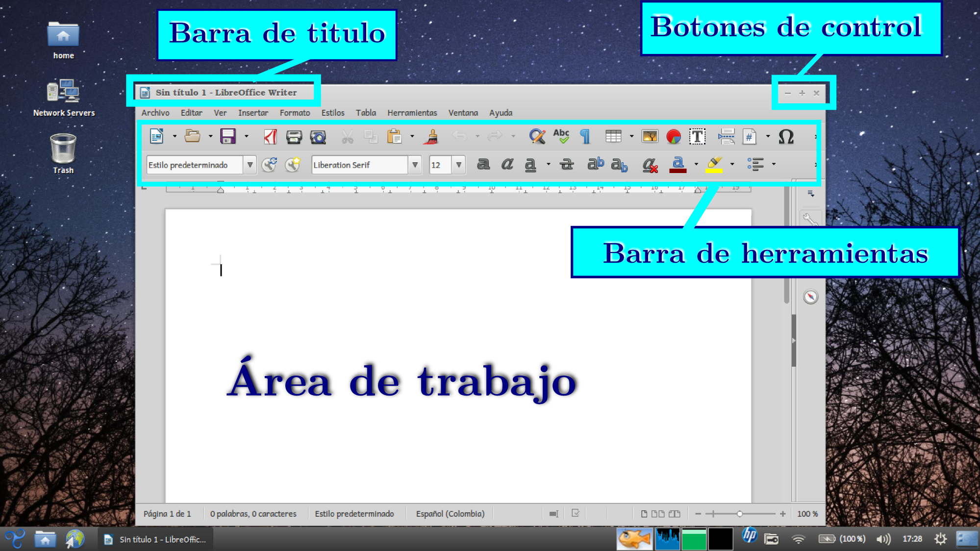Click the Paste clipboard icon
The image size is (980, 551).
click(394, 137)
